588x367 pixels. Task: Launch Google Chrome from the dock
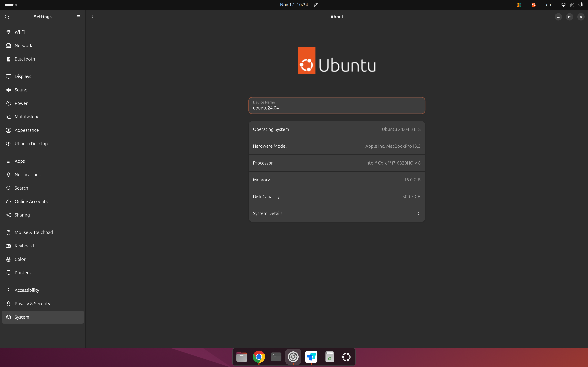pos(259,357)
